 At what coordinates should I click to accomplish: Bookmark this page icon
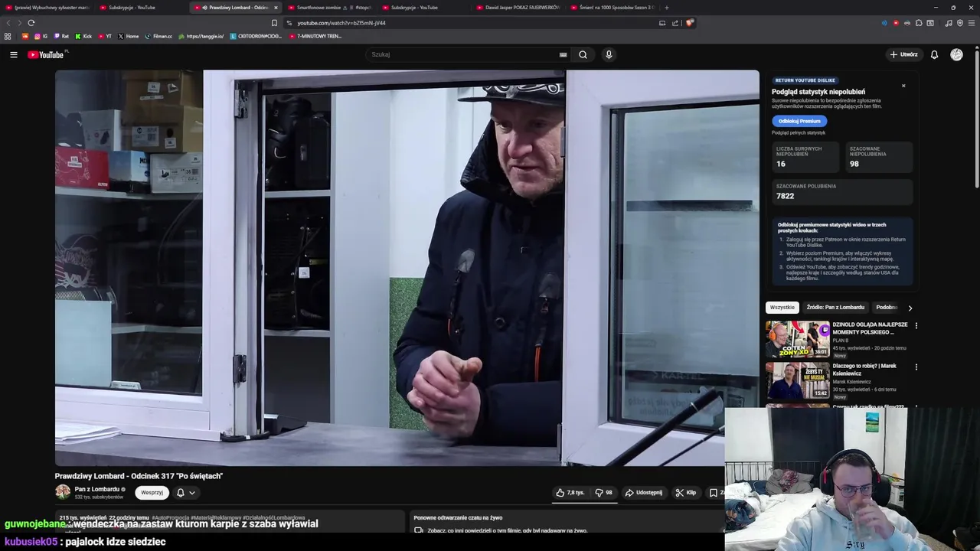[x=274, y=23]
